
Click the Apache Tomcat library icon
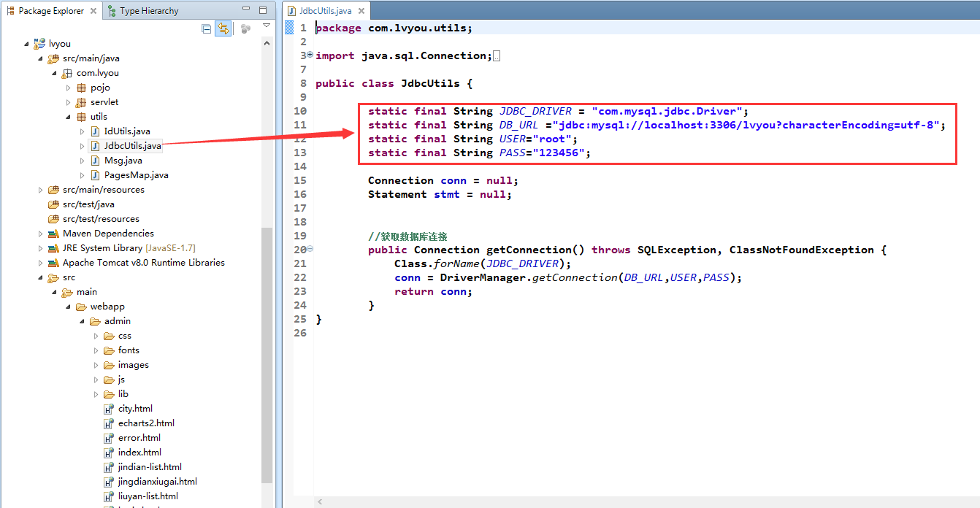(53, 263)
